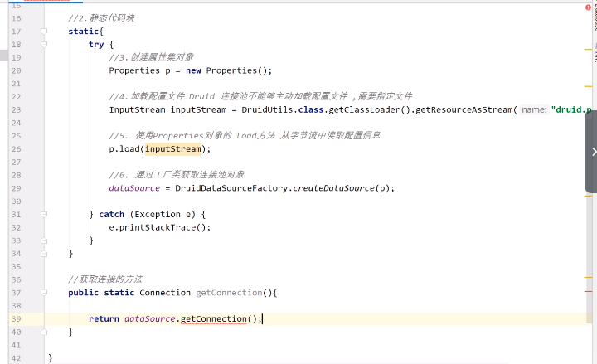The width and height of the screenshot is (597, 364).
Task: Click Connection return type on line 37
Action: click(165, 293)
